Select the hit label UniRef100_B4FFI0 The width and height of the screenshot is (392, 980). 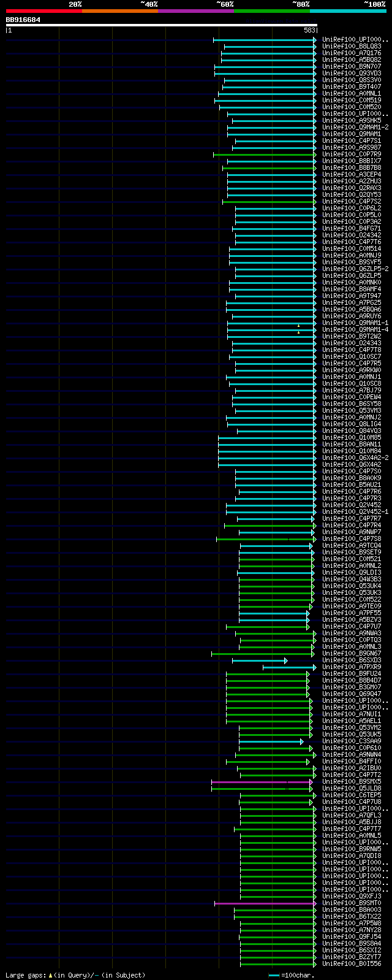[352, 761]
